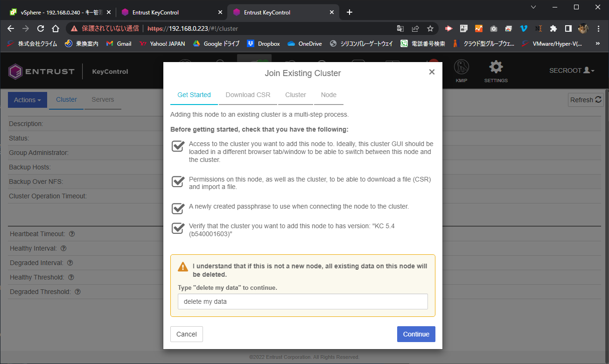Image resolution: width=609 pixels, height=364 pixels.
Task: Open the Dropbox bookmark
Action: point(264,43)
